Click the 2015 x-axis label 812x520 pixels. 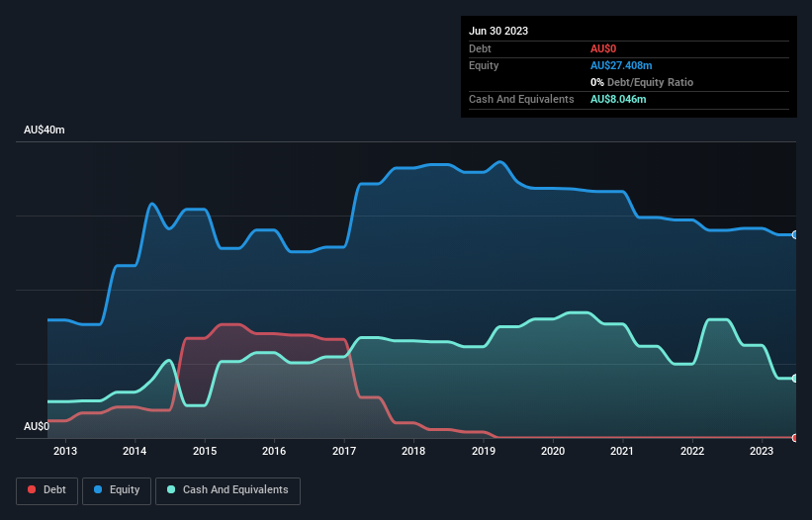click(x=205, y=451)
